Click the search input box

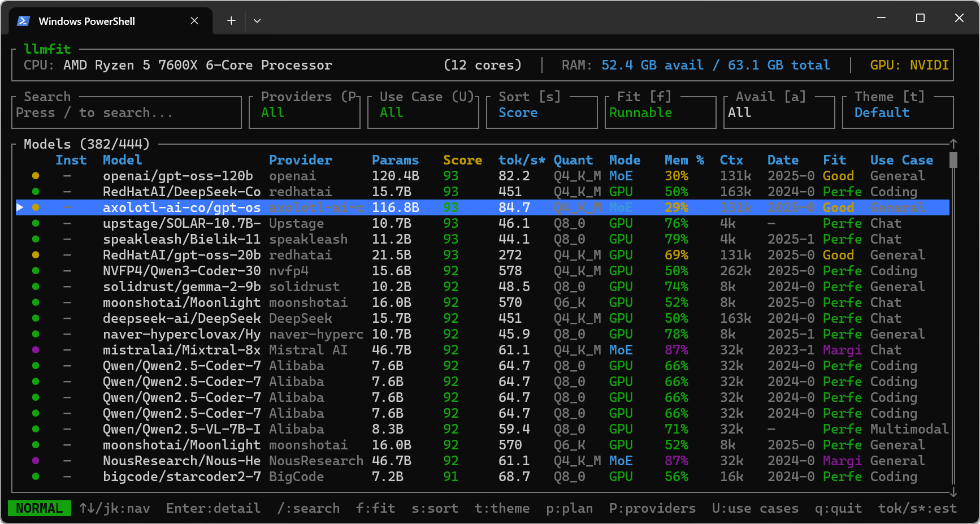click(x=127, y=112)
